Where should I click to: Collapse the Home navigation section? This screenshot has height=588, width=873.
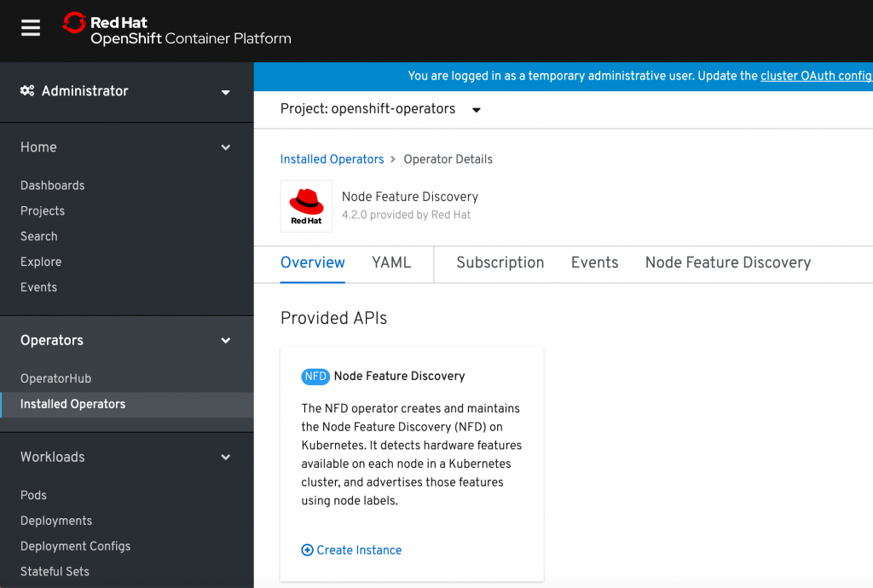(x=226, y=147)
